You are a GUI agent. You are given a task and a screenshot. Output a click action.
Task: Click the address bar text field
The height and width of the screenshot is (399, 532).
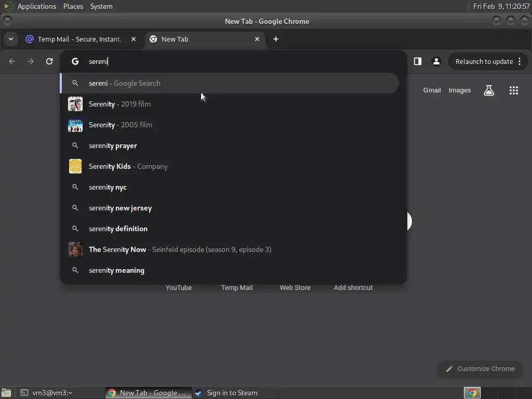coord(234,61)
